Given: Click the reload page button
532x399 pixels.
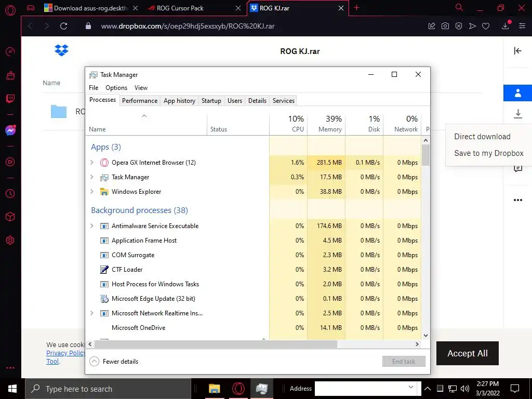Looking at the screenshot, I should point(63,26).
